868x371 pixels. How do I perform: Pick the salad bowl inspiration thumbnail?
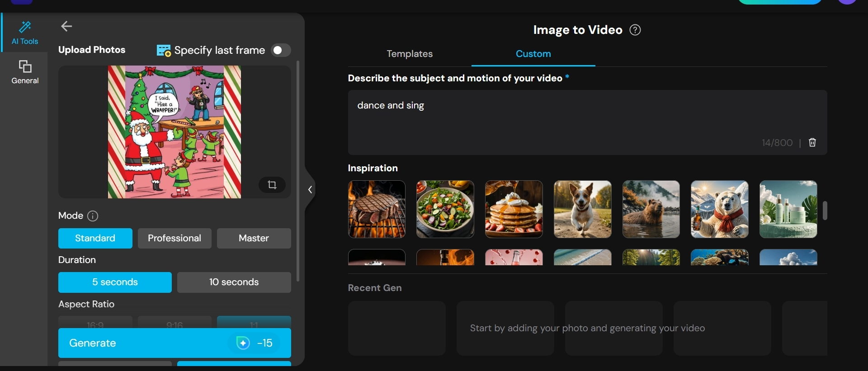tap(445, 209)
